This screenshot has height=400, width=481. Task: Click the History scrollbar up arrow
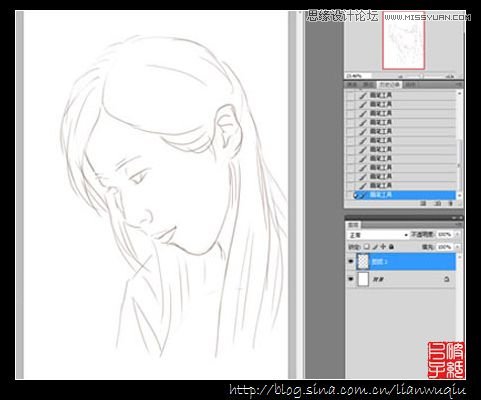(x=459, y=94)
